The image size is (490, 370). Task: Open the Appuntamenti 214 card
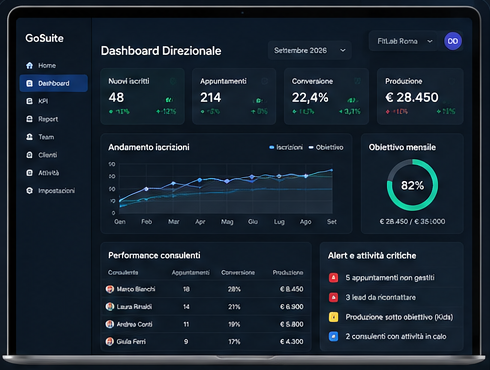(x=234, y=96)
